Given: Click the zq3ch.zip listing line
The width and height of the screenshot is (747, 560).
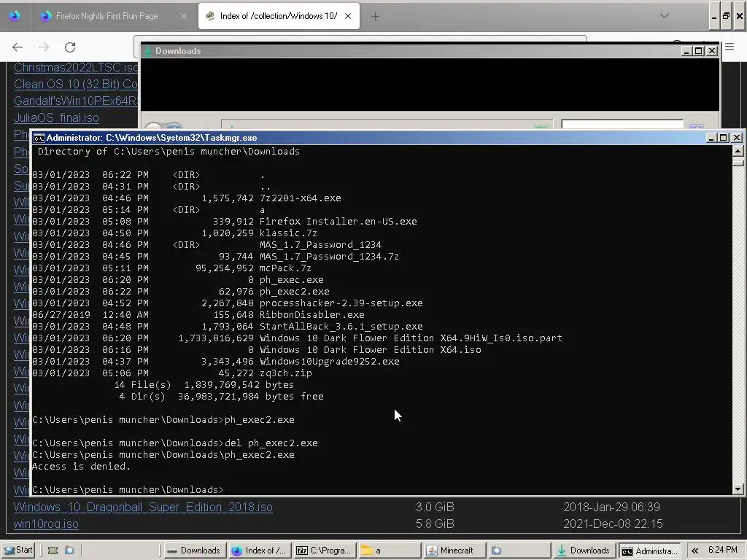Looking at the screenshot, I should (172, 373).
